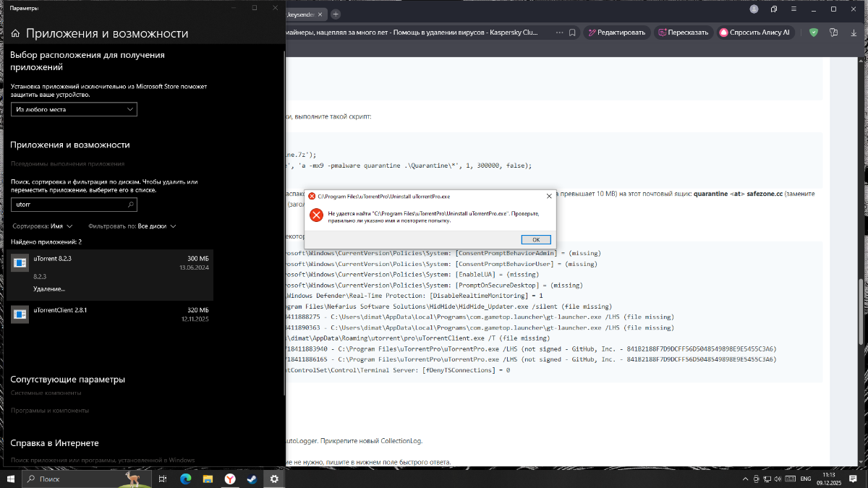Open the 'Фильтровать по: Все диски' dropdown
Screen dimensions: 868x488
(x=132, y=226)
